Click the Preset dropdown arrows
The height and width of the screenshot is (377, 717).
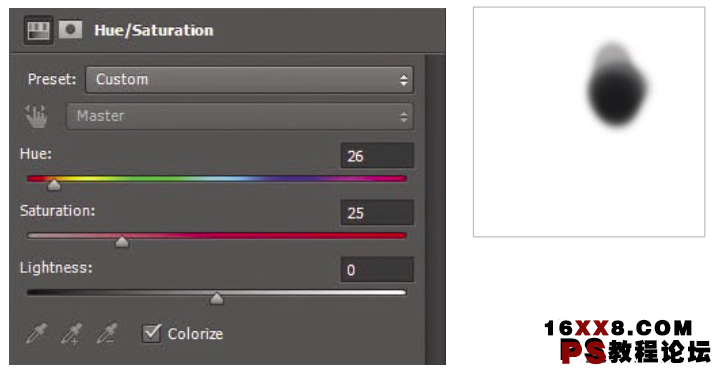403,80
